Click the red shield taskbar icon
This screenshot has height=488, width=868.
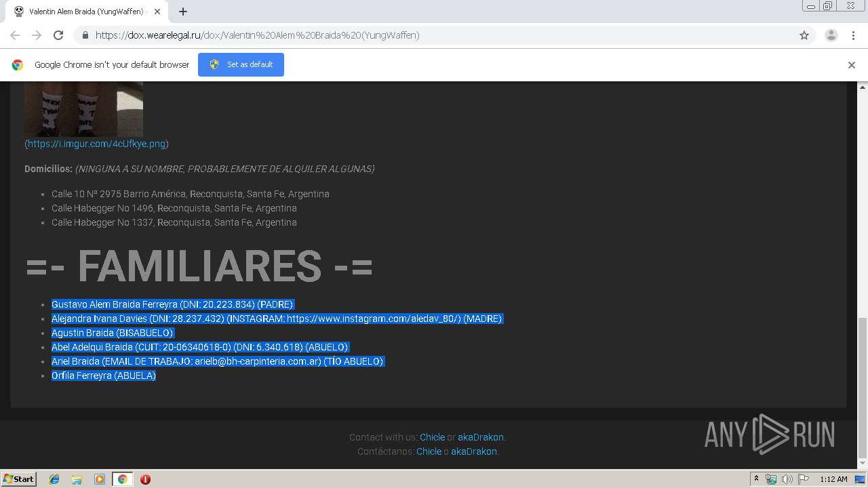[x=145, y=479]
